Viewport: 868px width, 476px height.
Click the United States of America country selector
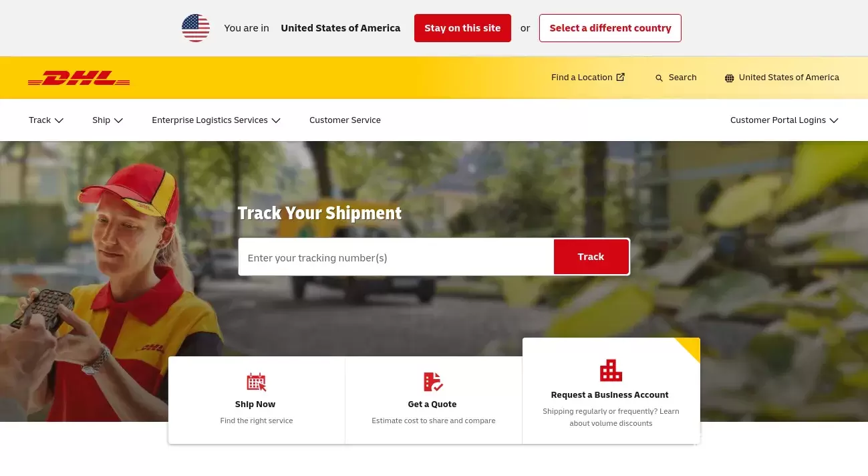pos(782,78)
